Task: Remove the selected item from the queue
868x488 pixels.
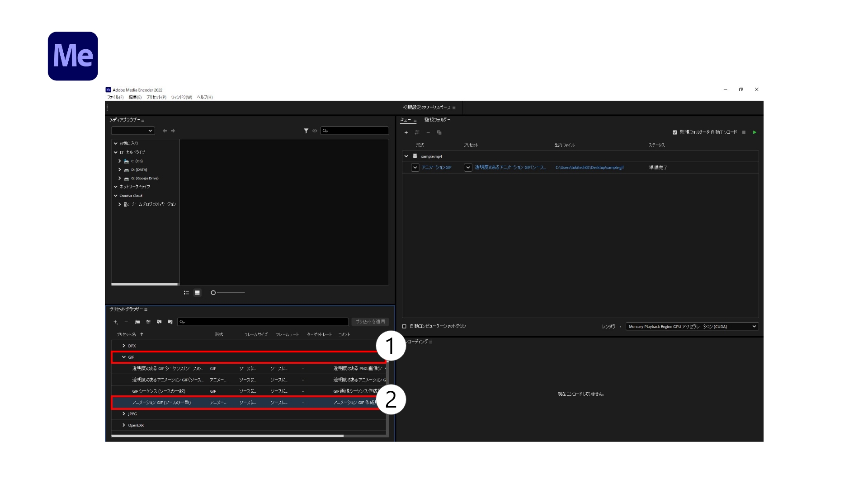Action: 428,132
